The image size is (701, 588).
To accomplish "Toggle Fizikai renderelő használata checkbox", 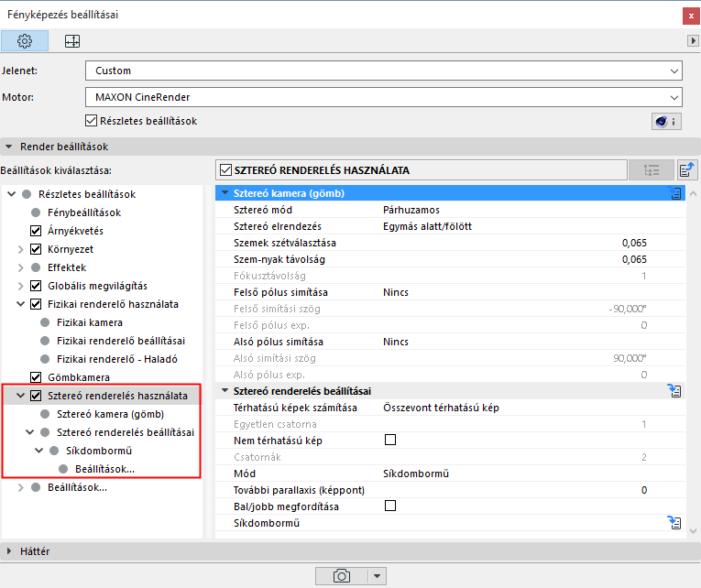I will 36,304.
